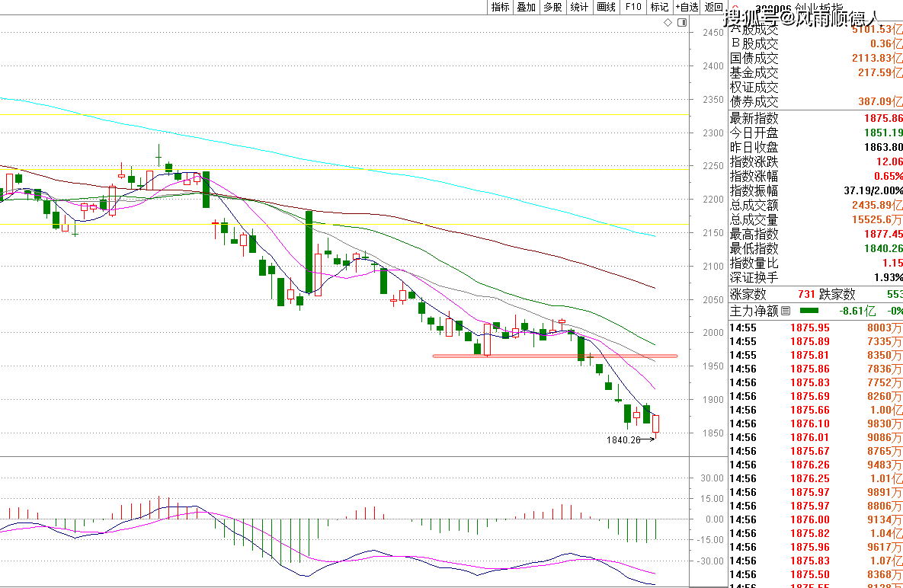
Task: Open the 统计 statistics tool
Action: click(x=579, y=7)
